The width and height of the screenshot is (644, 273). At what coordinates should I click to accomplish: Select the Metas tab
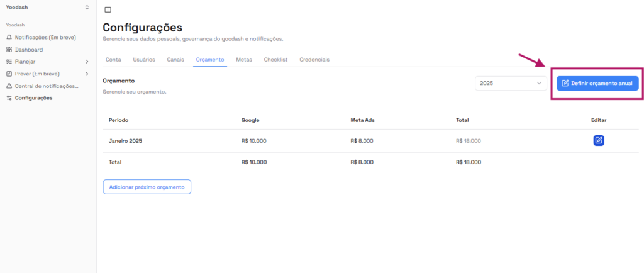(x=244, y=59)
